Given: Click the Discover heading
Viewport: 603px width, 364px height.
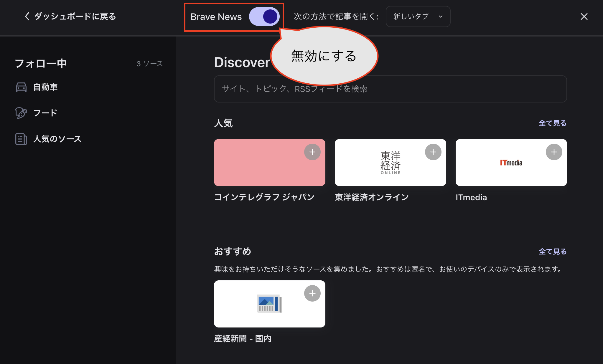Looking at the screenshot, I should point(242,62).
